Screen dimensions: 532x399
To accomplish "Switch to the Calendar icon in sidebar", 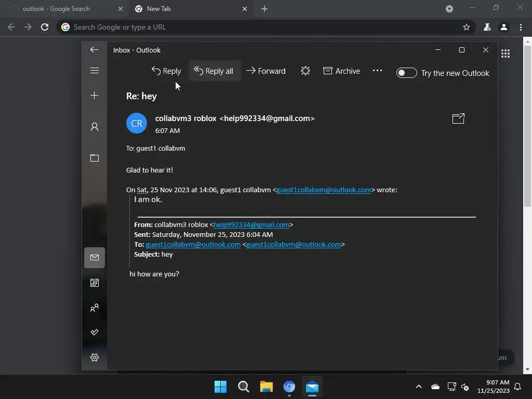I will (x=95, y=283).
